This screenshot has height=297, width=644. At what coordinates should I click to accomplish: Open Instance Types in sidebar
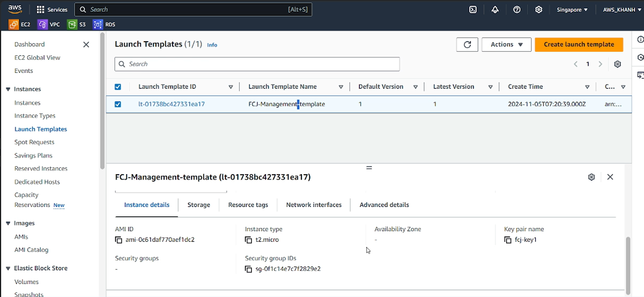coord(35,116)
